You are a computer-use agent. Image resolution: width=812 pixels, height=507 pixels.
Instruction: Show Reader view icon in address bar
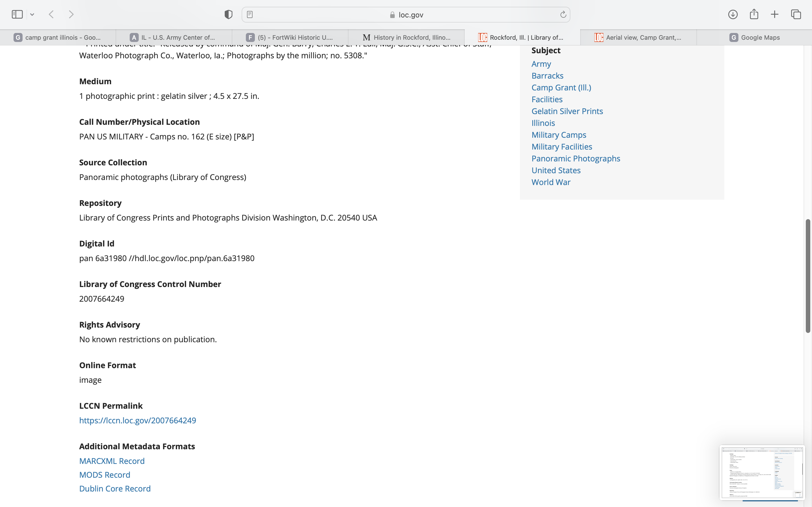(250, 14)
